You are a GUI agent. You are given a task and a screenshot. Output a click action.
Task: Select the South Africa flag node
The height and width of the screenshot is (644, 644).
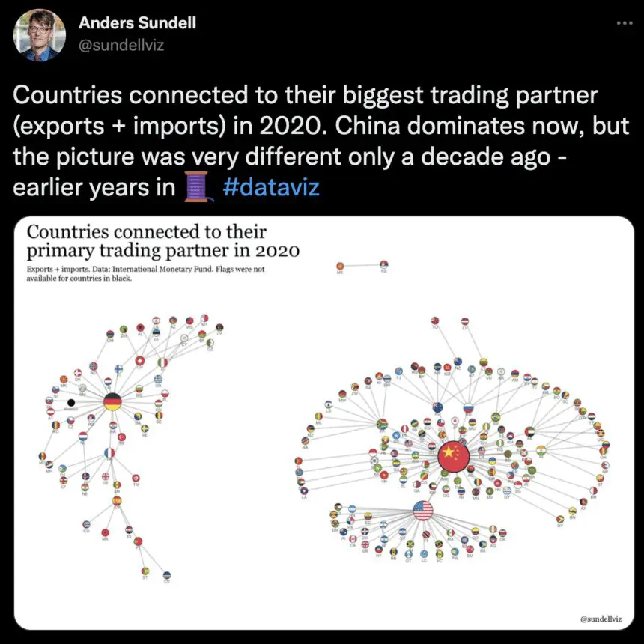tap(382, 424)
